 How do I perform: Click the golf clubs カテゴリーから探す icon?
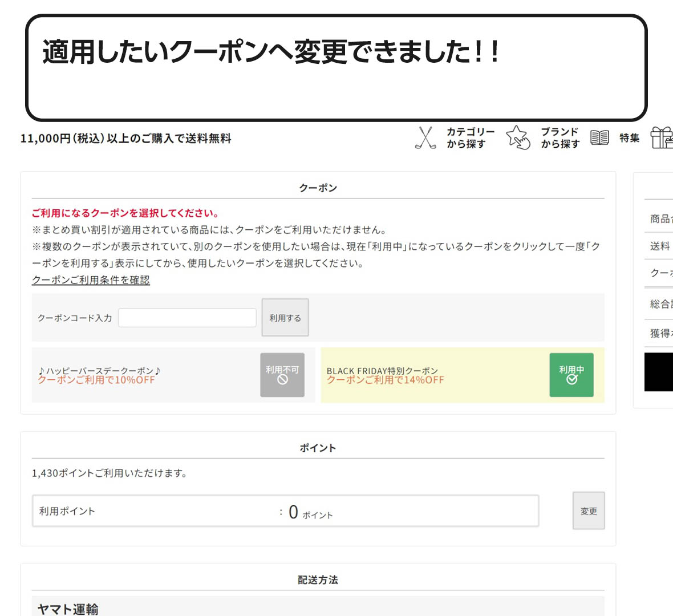[425, 137]
